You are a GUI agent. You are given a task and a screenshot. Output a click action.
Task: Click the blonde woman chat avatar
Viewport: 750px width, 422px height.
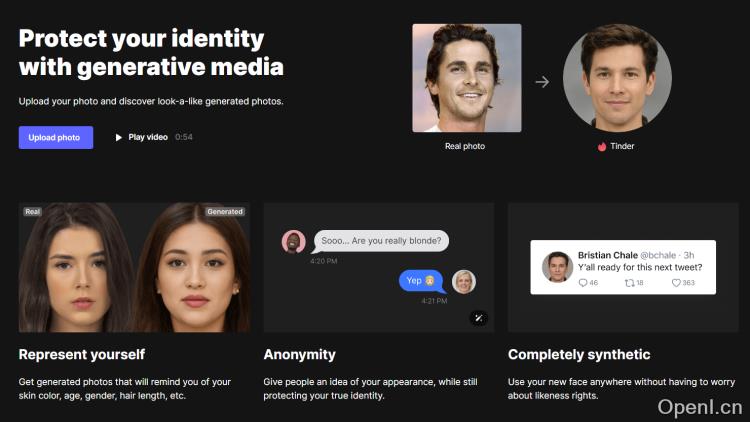(x=463, y=281)
